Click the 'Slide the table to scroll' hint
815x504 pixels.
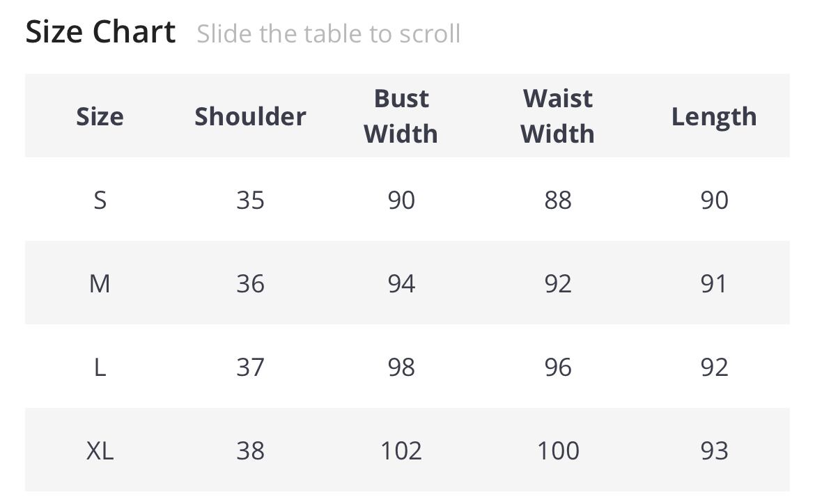tap(328, 33)
